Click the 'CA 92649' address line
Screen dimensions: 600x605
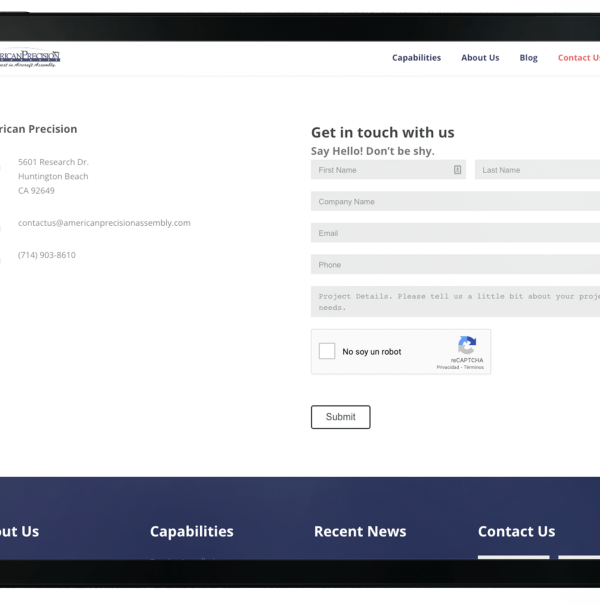[36, 191]
